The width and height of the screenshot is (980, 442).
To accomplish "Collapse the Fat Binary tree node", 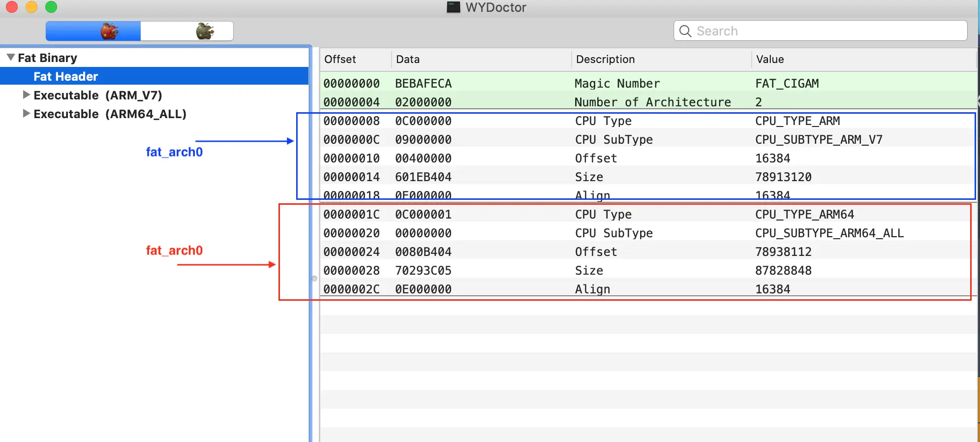I will pyautogui.click(x=11, y=58).
